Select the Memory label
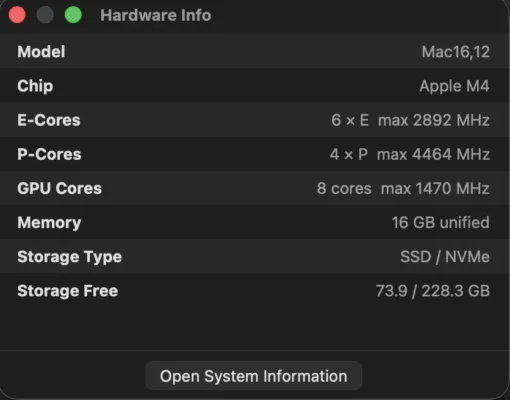Viewport: 510px width, 400px height. 49,223
